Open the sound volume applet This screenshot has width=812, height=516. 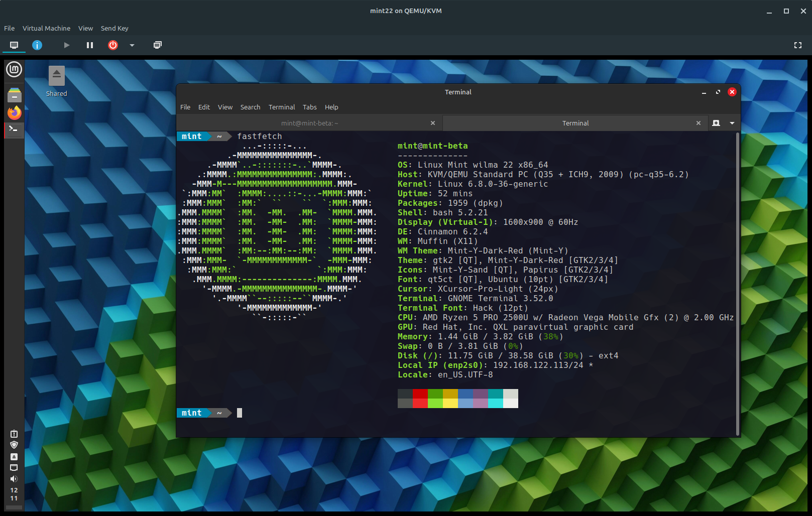14,479
